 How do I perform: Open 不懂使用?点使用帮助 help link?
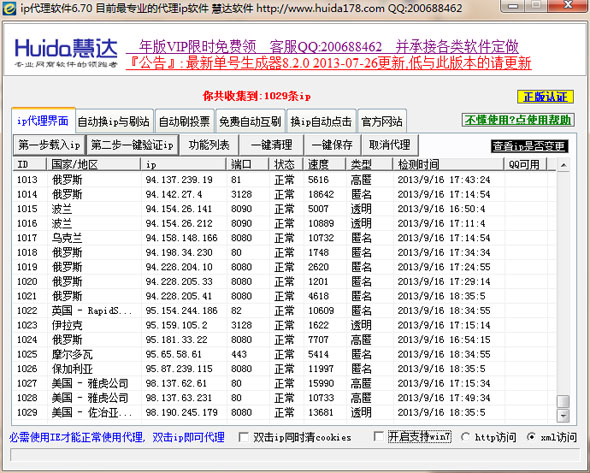518,120
